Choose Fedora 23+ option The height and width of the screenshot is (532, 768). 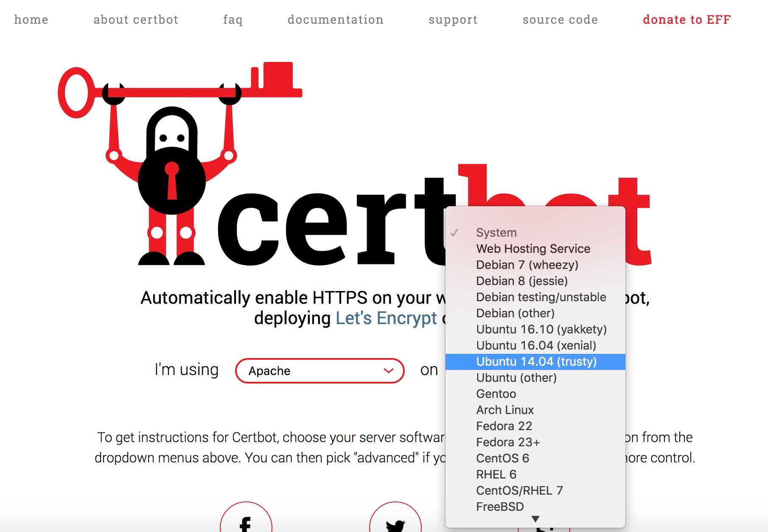(x=535, y=442)
